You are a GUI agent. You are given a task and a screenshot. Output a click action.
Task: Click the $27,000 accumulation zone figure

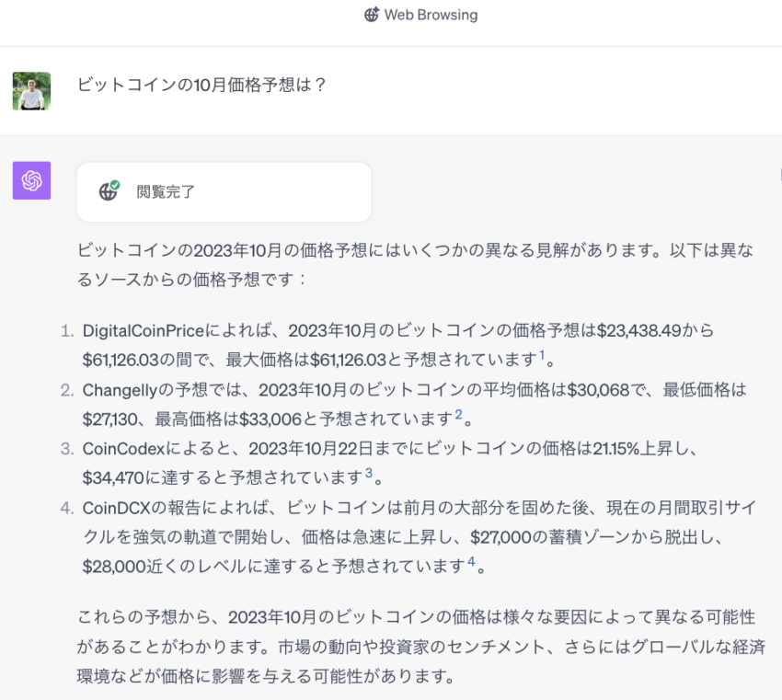tap(501, 537)
